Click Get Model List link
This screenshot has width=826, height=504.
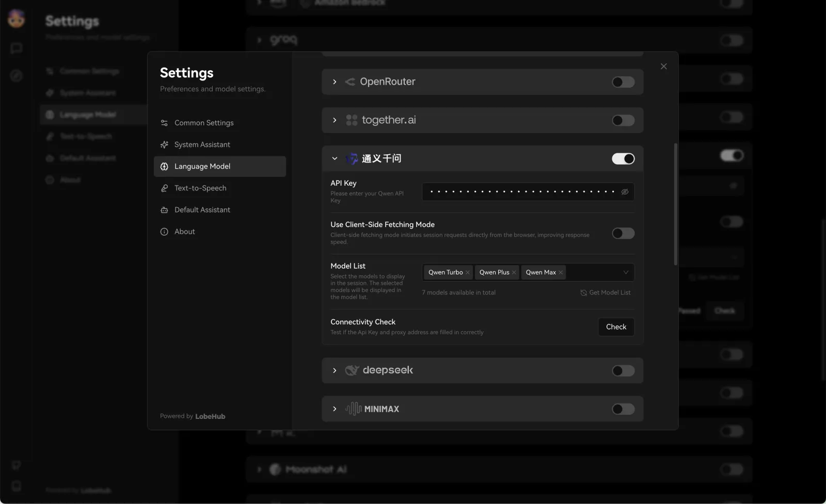(x=606, y=292)
